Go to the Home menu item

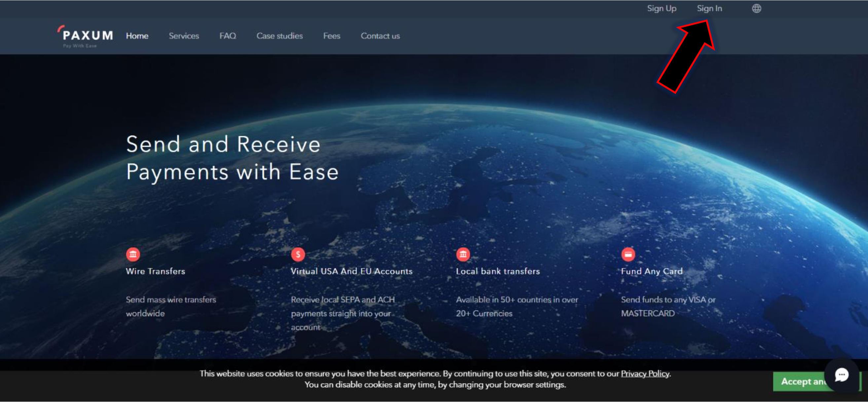(137, 36)
